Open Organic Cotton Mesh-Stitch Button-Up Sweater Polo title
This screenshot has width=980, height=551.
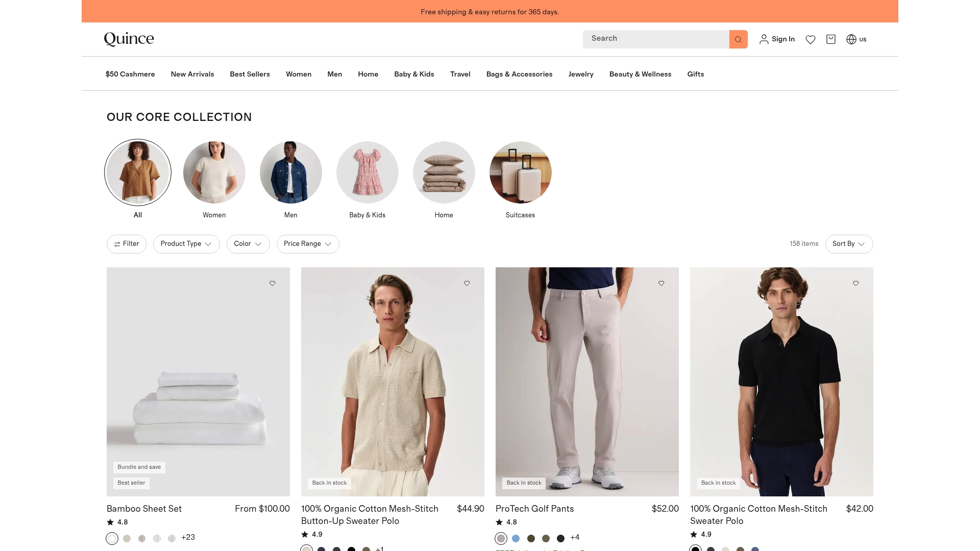point(370,515)
